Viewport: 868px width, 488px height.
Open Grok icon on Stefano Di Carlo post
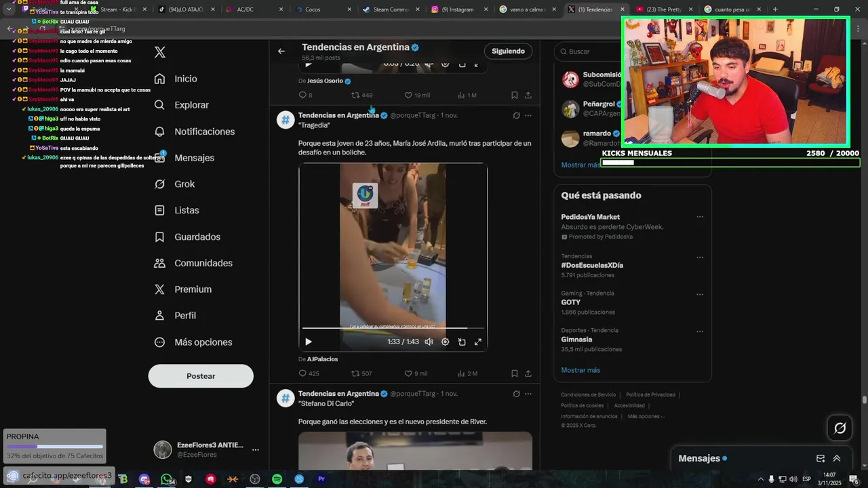pyautogui.click(x=517, y=394)
